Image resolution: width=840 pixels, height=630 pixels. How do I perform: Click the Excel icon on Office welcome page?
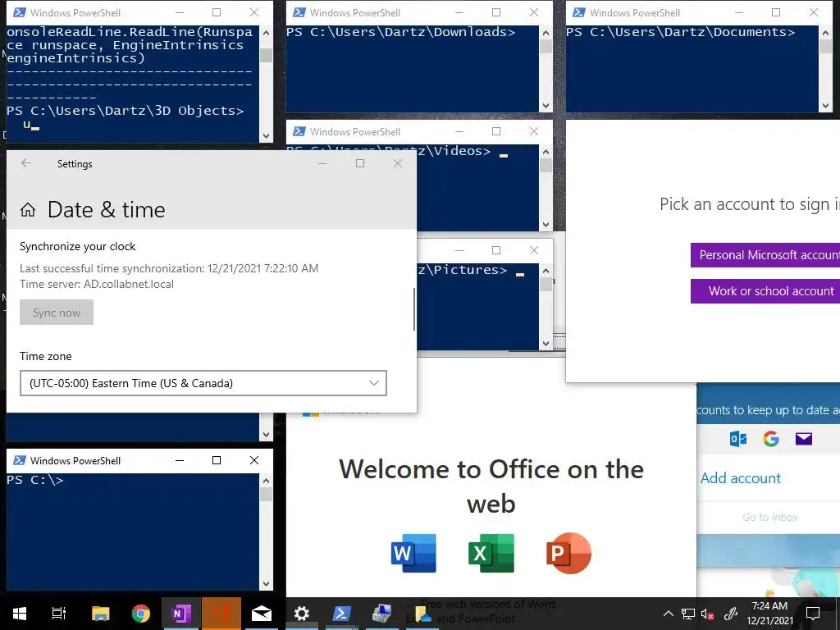(x=491, y=553)
